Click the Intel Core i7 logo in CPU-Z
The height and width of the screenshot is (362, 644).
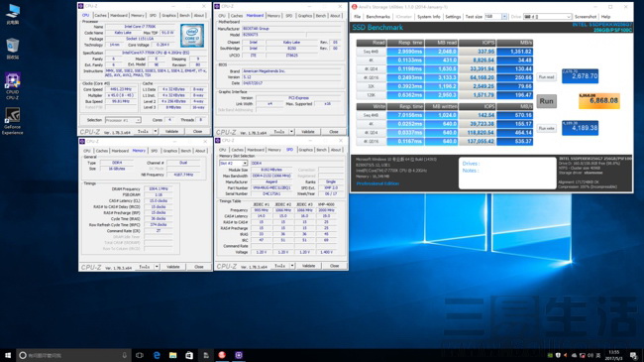(x=192, y=36)
